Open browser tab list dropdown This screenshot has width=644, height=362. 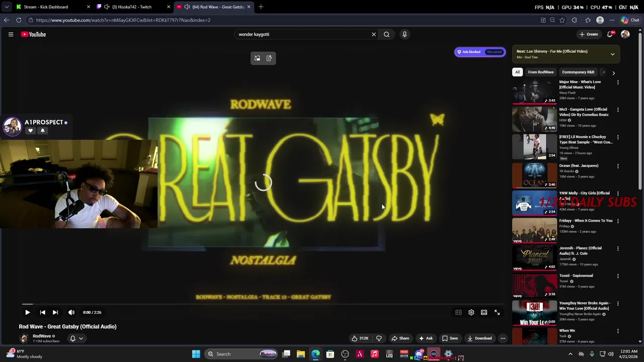point(7,7)
